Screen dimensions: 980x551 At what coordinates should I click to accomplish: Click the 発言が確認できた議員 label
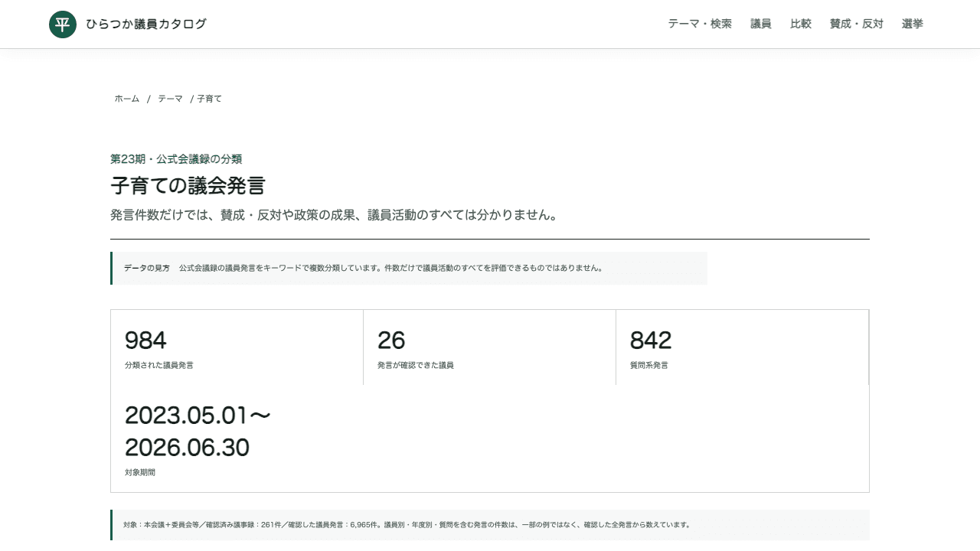[x=416, y=366]
